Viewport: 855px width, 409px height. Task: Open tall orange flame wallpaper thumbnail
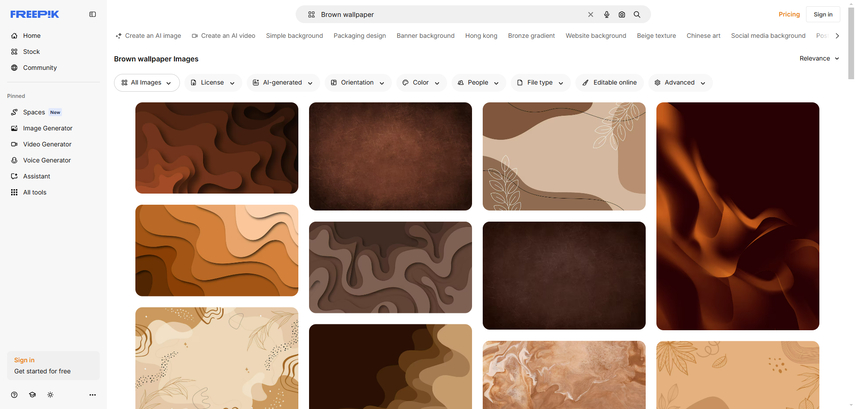(x=738, y=216)
